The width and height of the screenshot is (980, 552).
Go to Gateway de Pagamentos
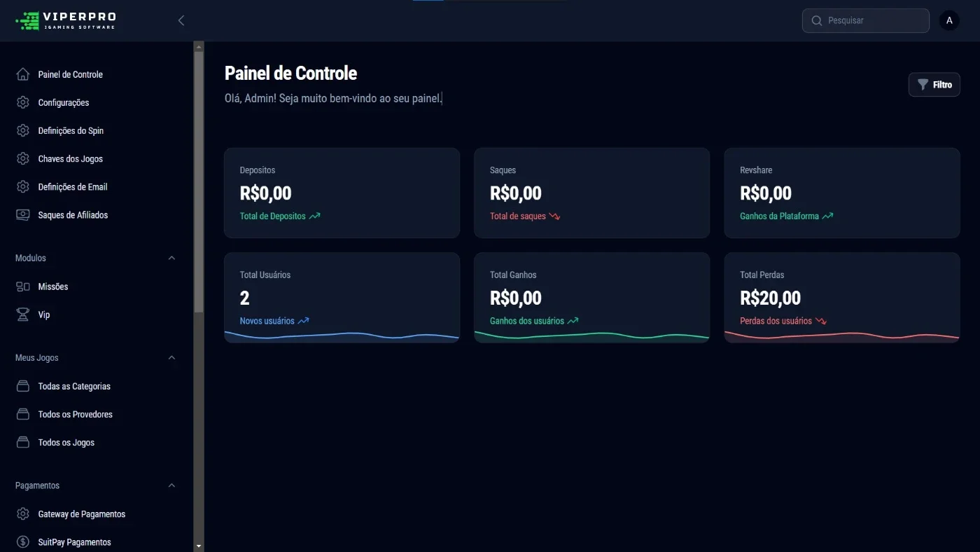coord(81,514)
